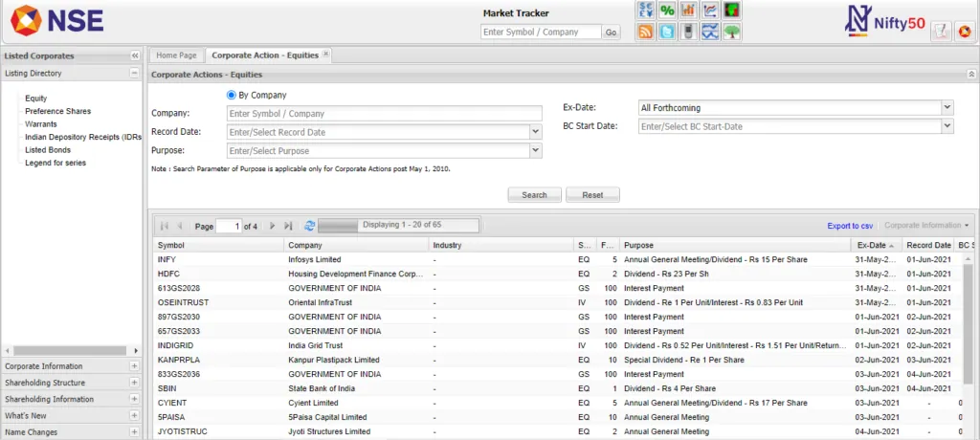The width and height of the screenshot is (980, 440).
Task: Sort by the Purpose column header
Action: pyautogui.click(x=734, y=245)
